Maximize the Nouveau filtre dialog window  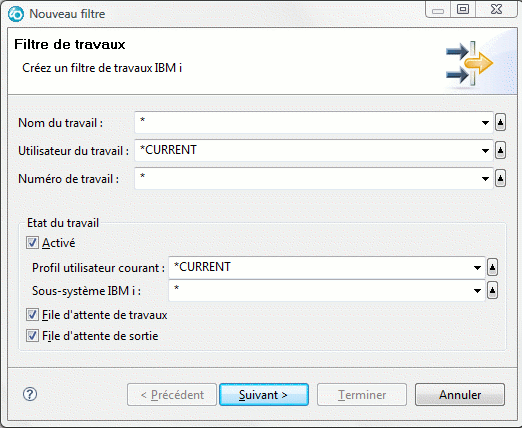click(x=463, y=9)
